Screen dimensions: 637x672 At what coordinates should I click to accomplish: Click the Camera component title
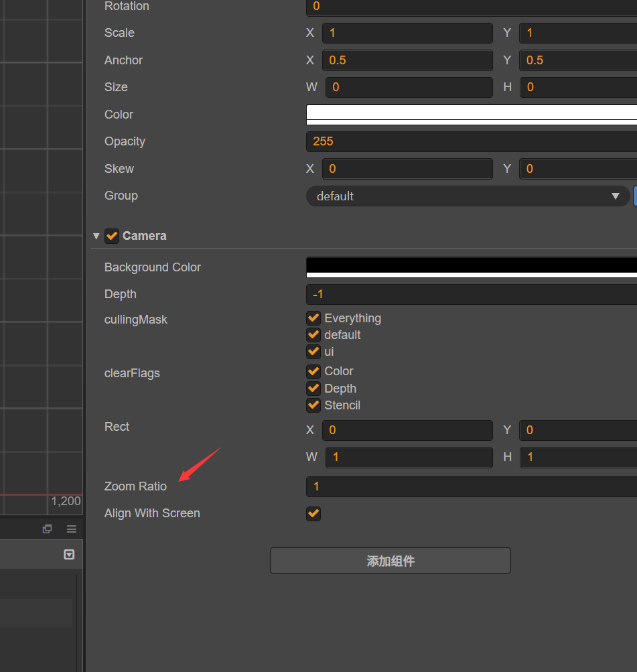[145, 236]
